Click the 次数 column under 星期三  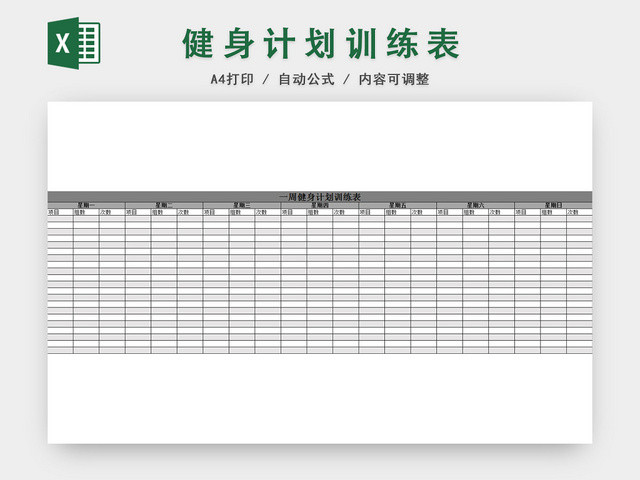coord(268,212)
